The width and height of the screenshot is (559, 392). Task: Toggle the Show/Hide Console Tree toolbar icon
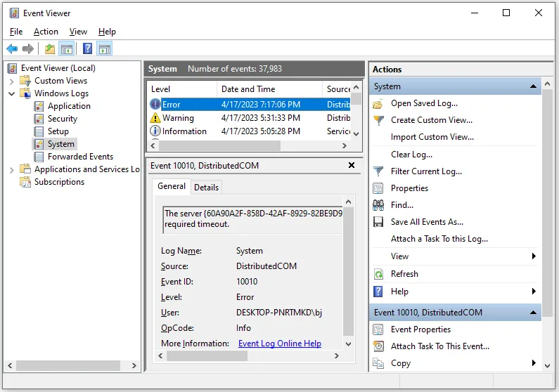click(x=67, y=48)
